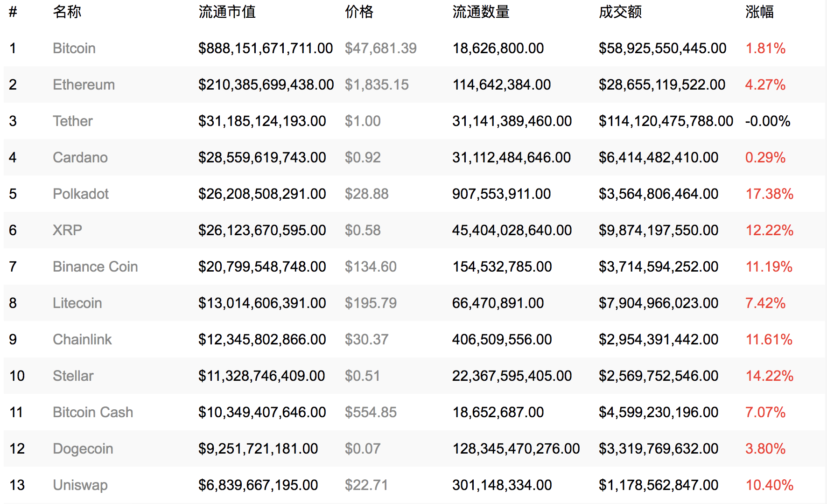Select the Polkadot link
This screenshot has width=827, height=504.
[80, 194]
